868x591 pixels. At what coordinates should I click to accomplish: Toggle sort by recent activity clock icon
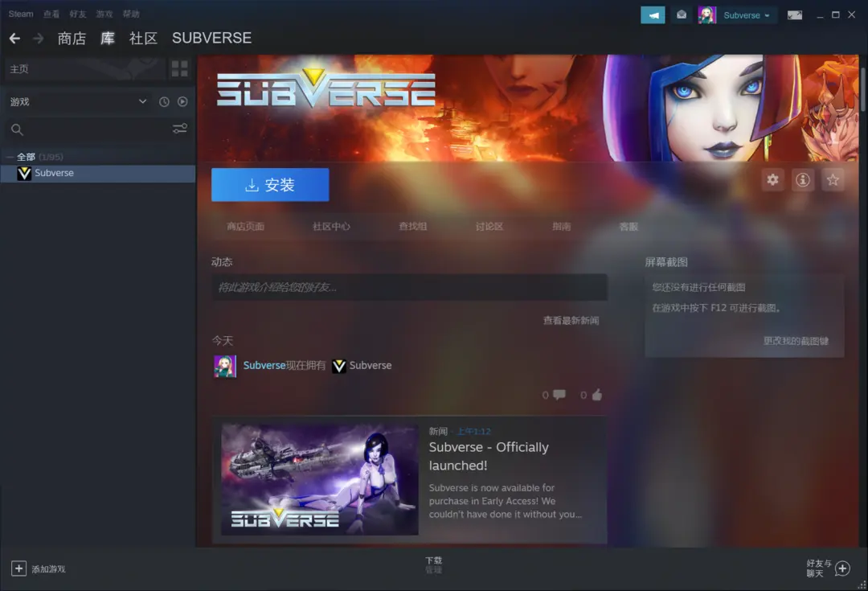(164, 101)
